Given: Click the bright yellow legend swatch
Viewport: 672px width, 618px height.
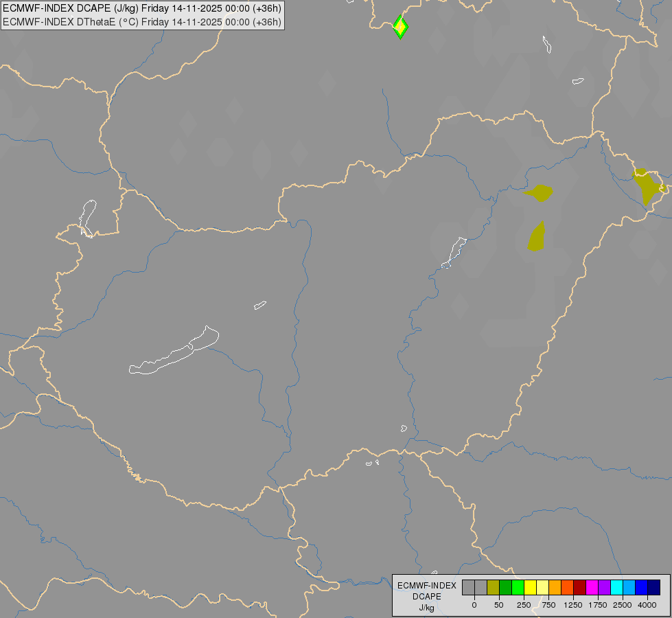Looking at the screenshot, I should pos(531,588).
